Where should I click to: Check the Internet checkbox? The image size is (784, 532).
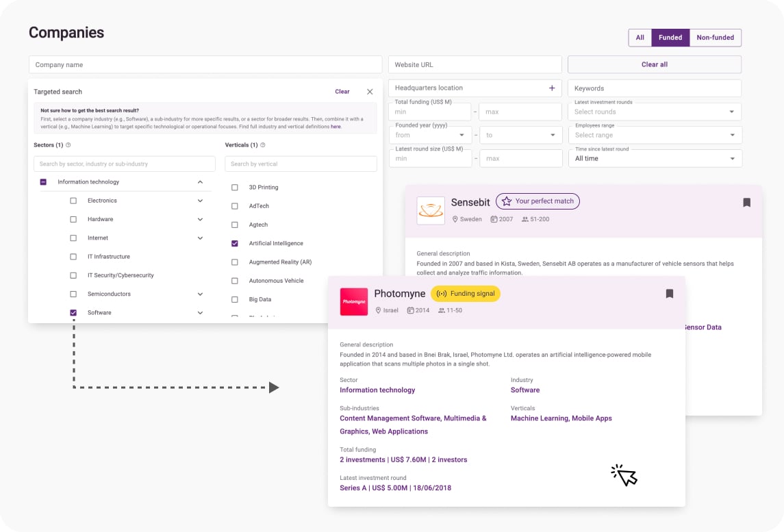pyautogui.click(x=73, y=238)
